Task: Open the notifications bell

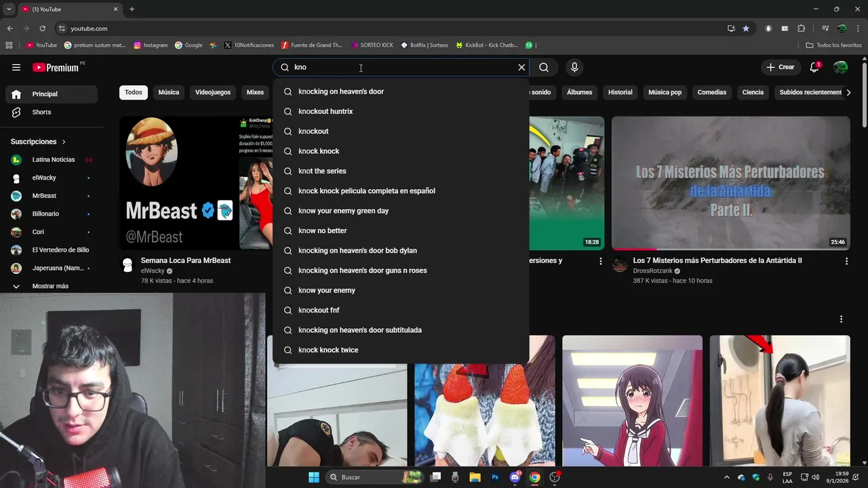Action: (x=814, y=67)
